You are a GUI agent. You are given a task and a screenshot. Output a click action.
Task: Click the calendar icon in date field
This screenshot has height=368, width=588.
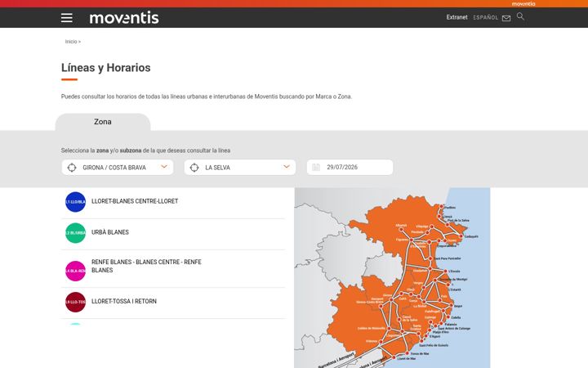[x=316, y=167]
